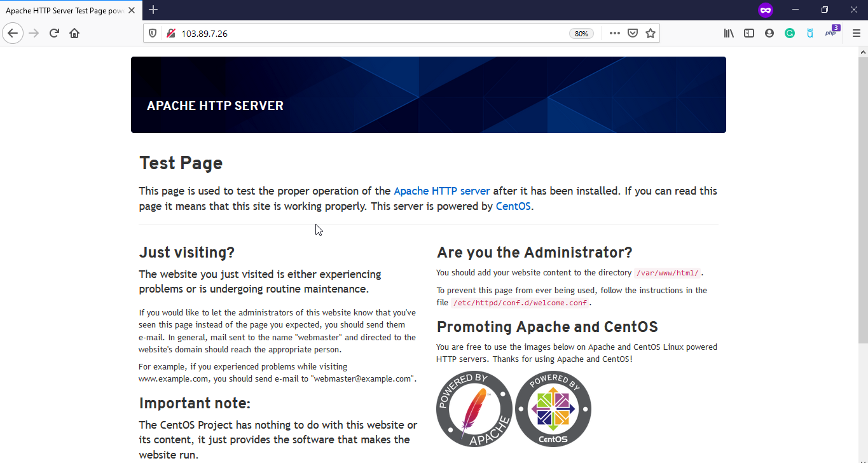
Task: Toggle the sidebar view
Action: click(749, 33)
